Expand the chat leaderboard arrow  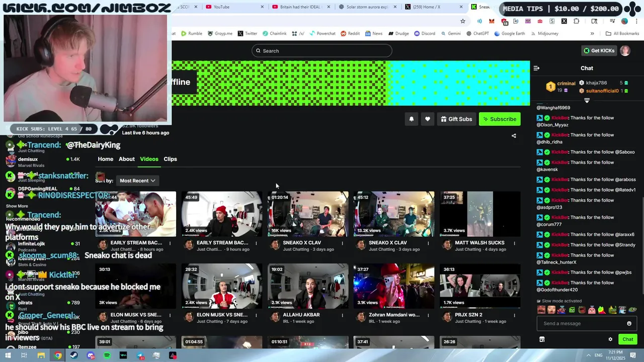587,101
